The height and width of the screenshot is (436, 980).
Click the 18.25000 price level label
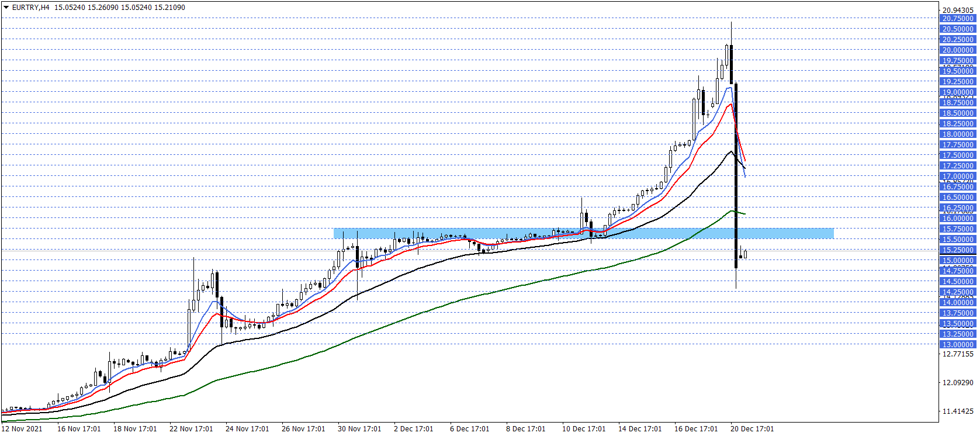(x=957, y=124)
